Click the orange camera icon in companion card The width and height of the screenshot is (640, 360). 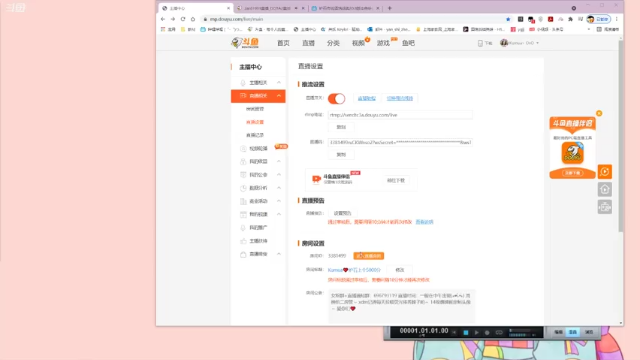(316, 179)
